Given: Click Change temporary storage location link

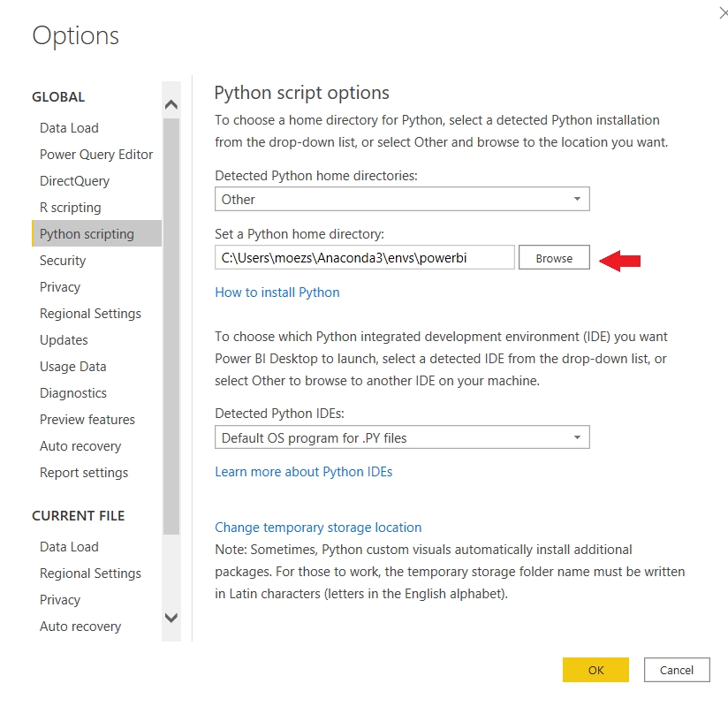Looking at the screenshot, I should click(x=318, y=528).
